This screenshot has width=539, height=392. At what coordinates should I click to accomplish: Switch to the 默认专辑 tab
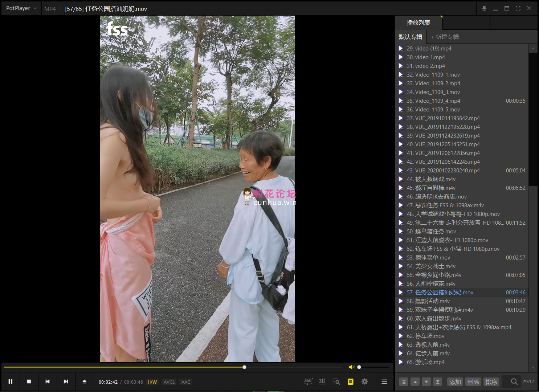click(x=410, y=37)
